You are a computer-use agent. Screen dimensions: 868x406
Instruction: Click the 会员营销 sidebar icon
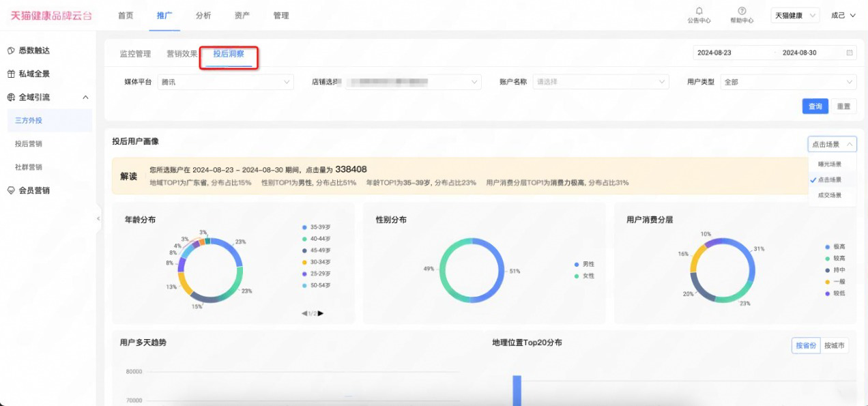tap(11, 190)
